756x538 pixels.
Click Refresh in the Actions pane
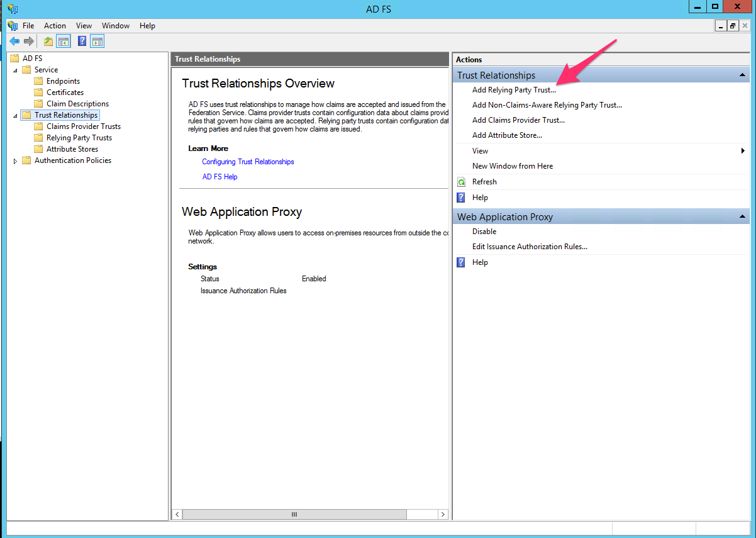[484, 182]
